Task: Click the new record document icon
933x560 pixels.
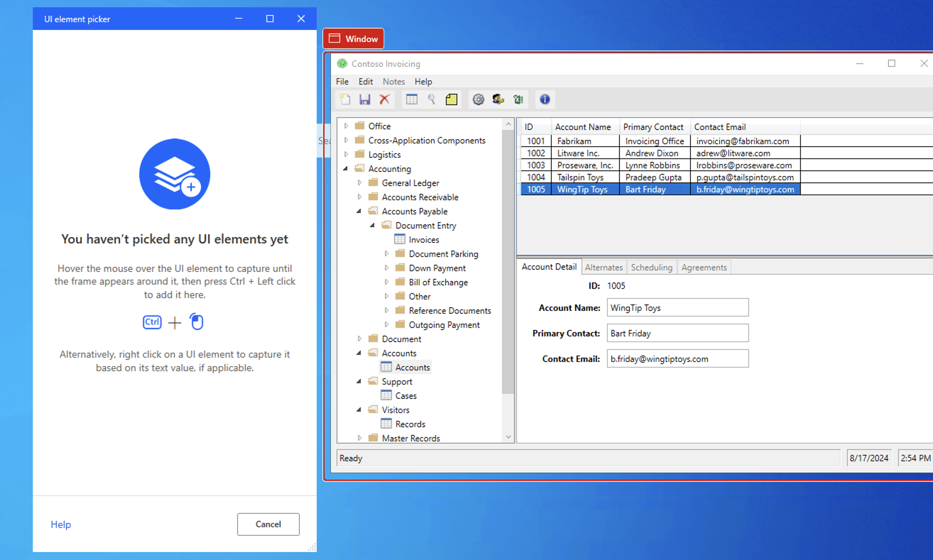Action: pyautogui.click(x=345, y=100)
